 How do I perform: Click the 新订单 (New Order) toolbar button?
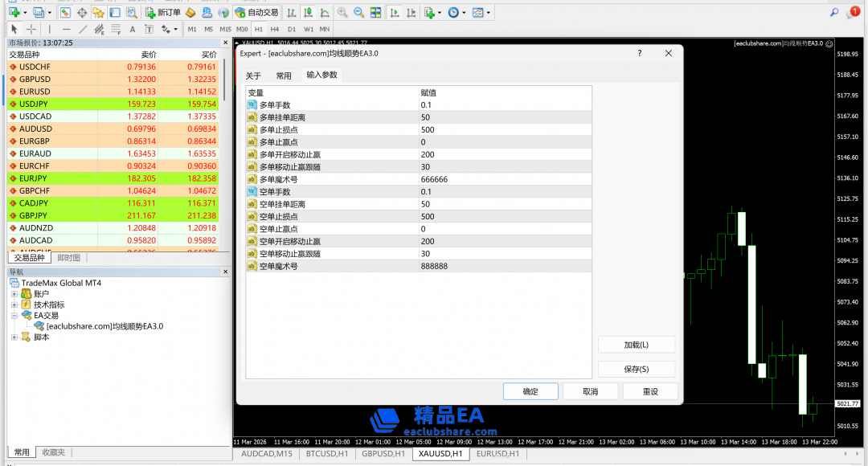[x=163, y=12]
